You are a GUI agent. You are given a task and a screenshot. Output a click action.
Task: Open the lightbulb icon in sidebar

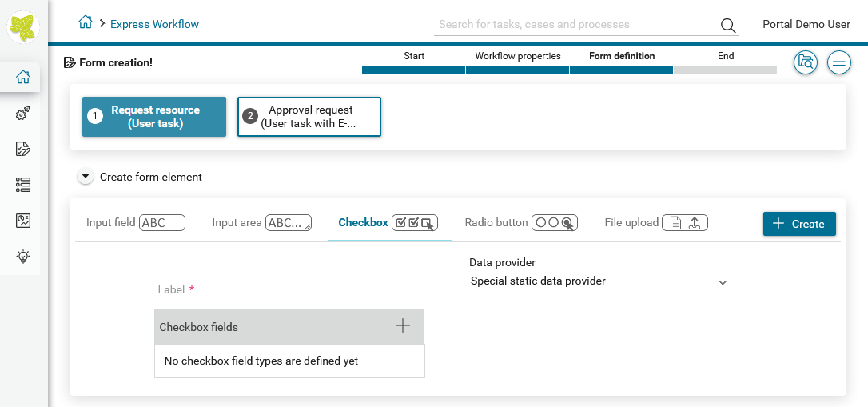pyautogui.click(x=22, y=257)
